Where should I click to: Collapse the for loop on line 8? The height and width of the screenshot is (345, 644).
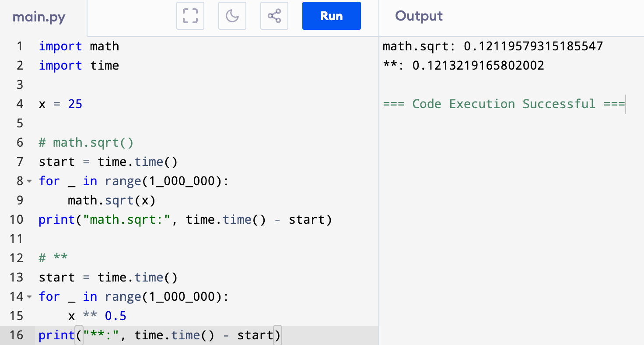click(29, 181)
